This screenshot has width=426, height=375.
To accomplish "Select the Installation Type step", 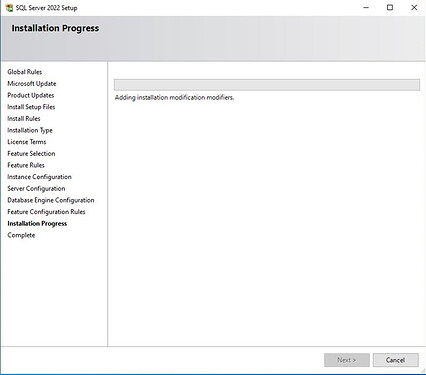I will pyautogui.click(x=30, y=130).
